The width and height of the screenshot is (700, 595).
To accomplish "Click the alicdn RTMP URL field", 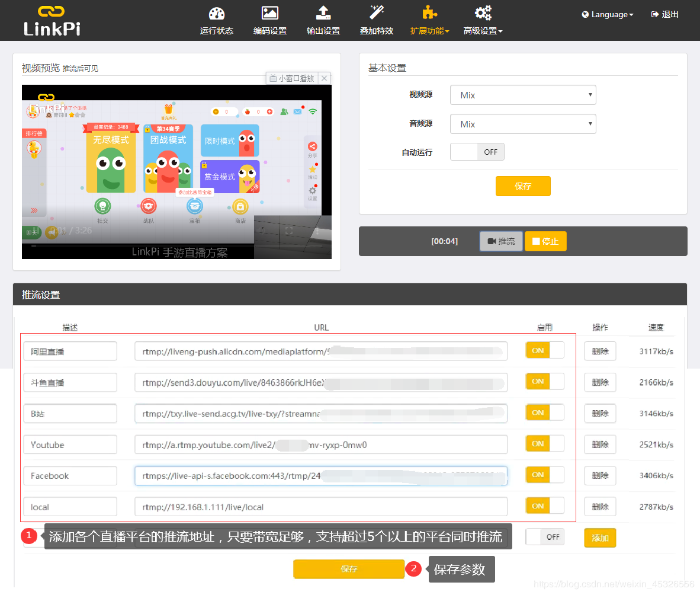I will click(x=321, y=351).
